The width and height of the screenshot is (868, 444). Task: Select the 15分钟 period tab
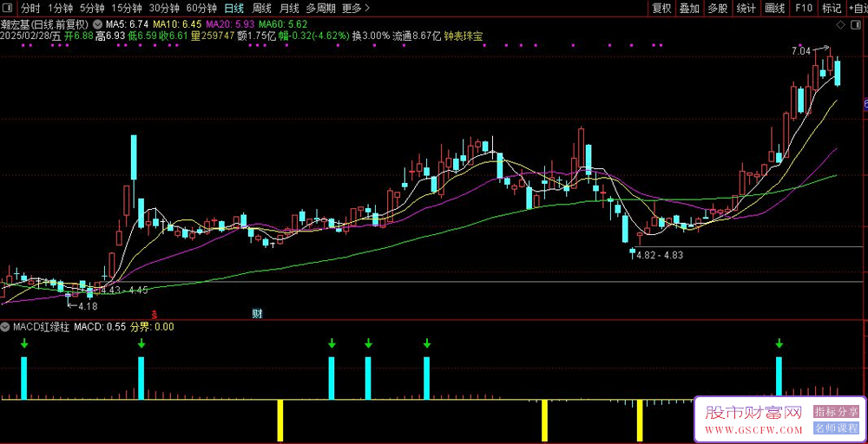click(x=126, y=9)
